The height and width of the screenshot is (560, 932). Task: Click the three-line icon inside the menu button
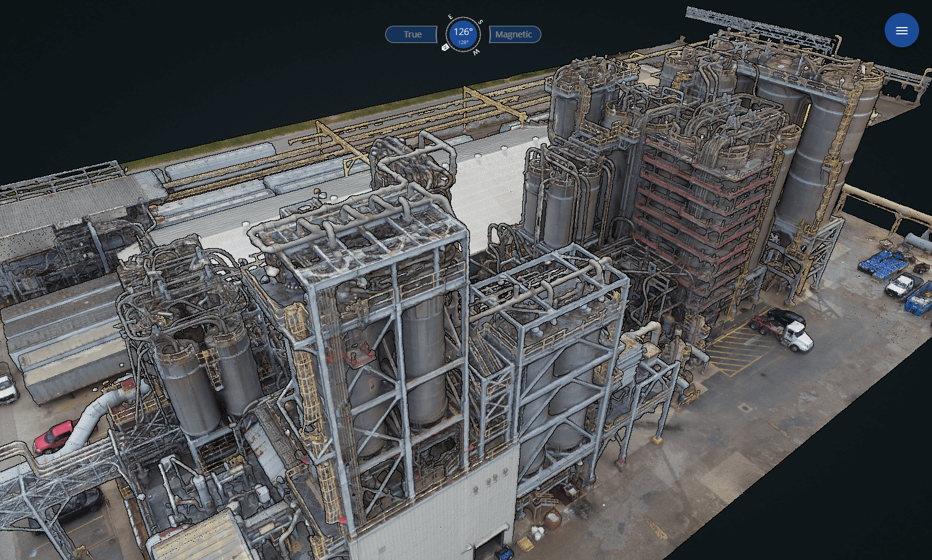pyautogui.click(x=901, y=30)
